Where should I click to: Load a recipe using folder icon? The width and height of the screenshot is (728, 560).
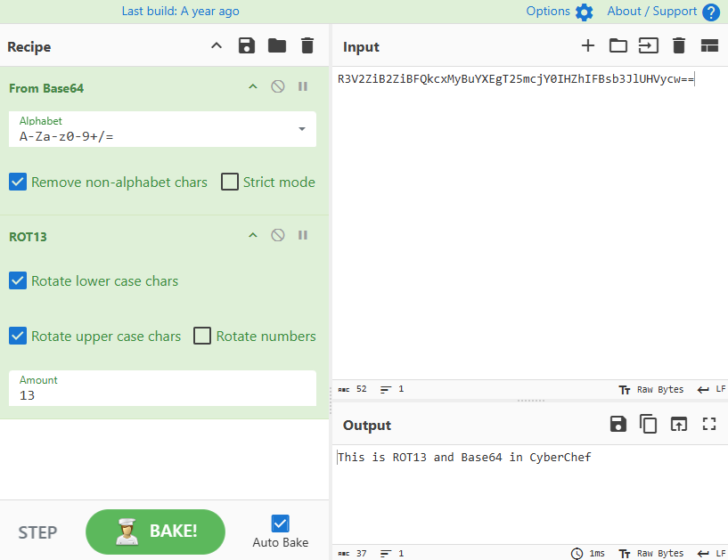pyautogui.click(x=277, y=46)
